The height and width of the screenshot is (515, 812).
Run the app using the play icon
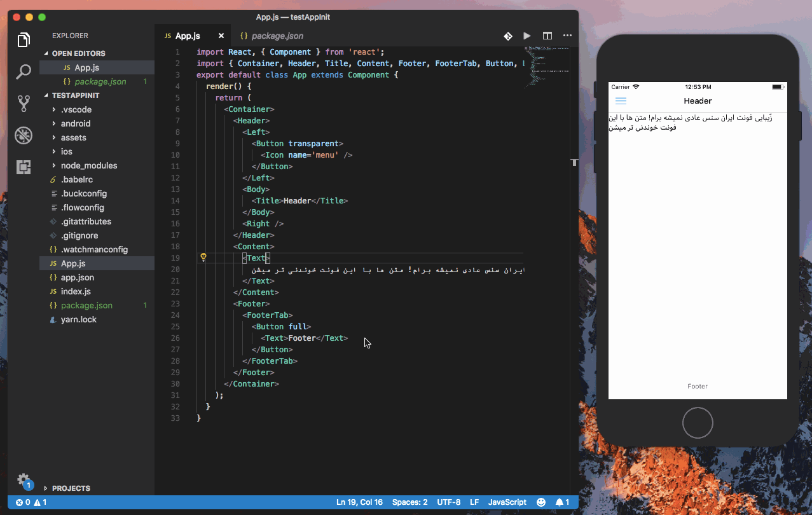(x=527, y=36)
